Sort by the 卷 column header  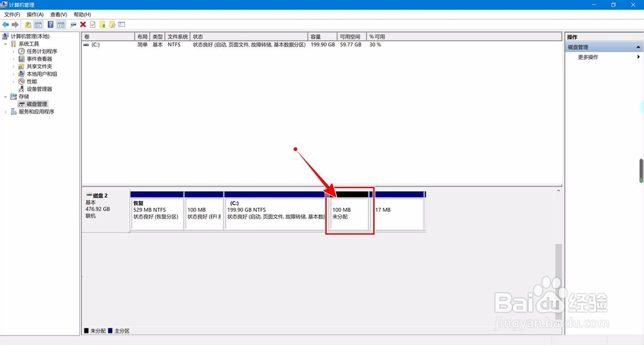pos(108,37)
